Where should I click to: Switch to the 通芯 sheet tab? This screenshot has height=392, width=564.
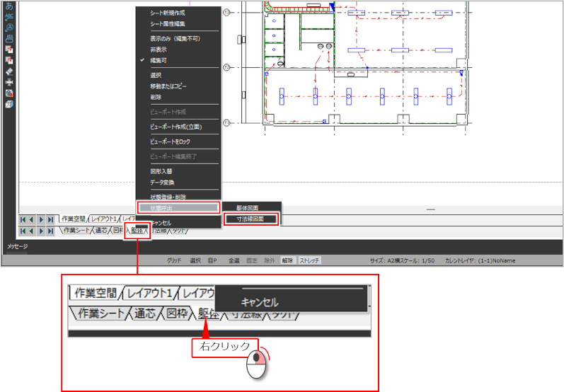tap(101, 231)
